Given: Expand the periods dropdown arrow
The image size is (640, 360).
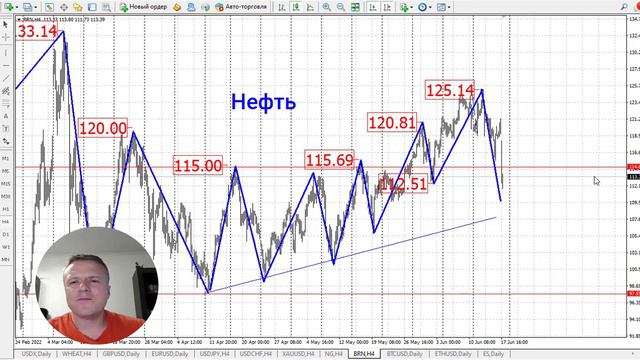Looking at the screenshot, I should pos(430,7).
